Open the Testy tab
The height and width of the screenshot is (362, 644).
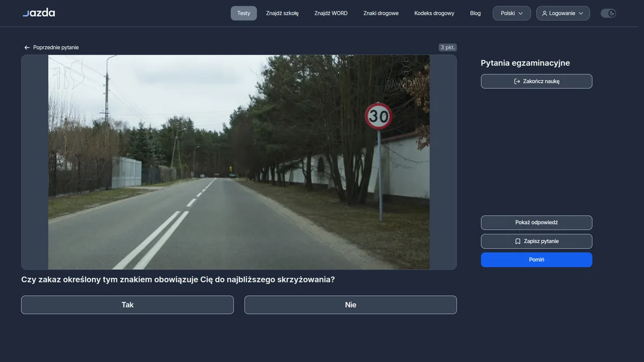point(244,13)
